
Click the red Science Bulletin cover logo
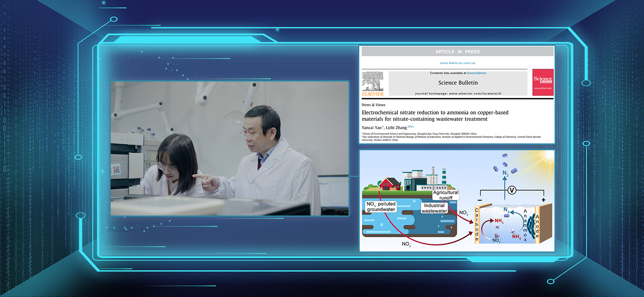click(543, 82)
